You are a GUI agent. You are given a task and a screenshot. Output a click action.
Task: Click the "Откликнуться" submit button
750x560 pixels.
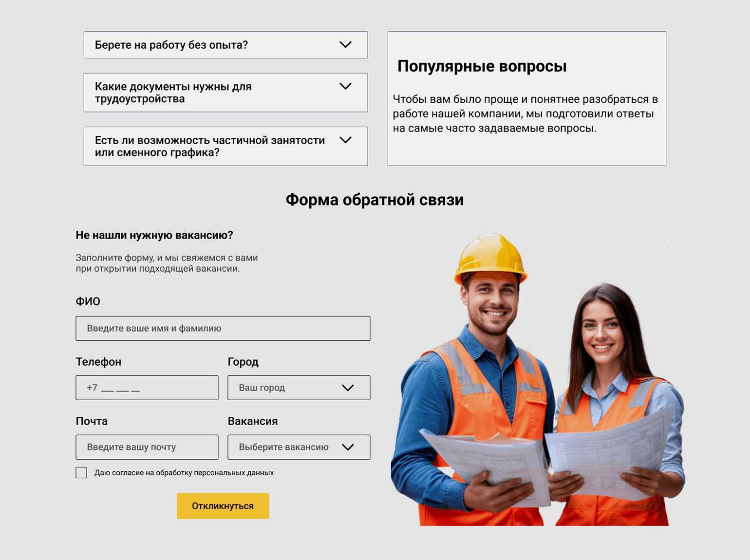pos(223,506)
